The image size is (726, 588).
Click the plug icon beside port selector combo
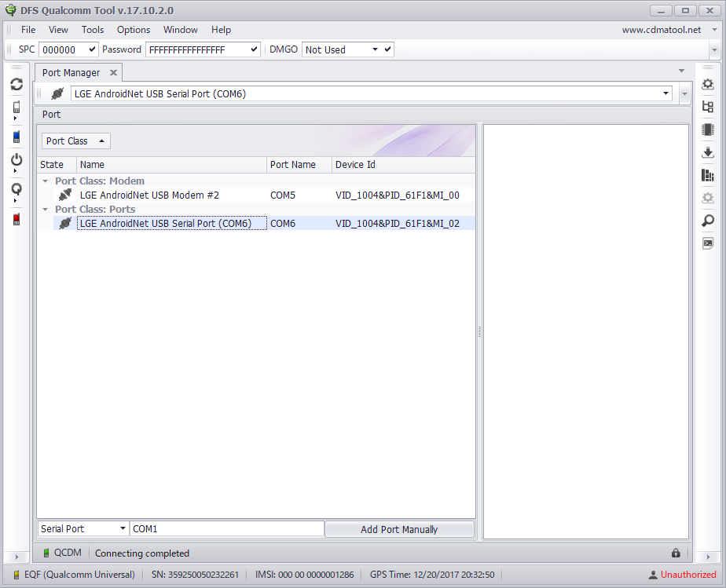click(57, 94)
